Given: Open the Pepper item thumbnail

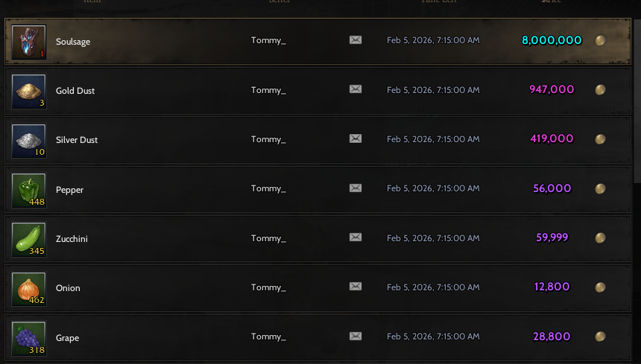Looking at the screenshot, I should [28, 190].
